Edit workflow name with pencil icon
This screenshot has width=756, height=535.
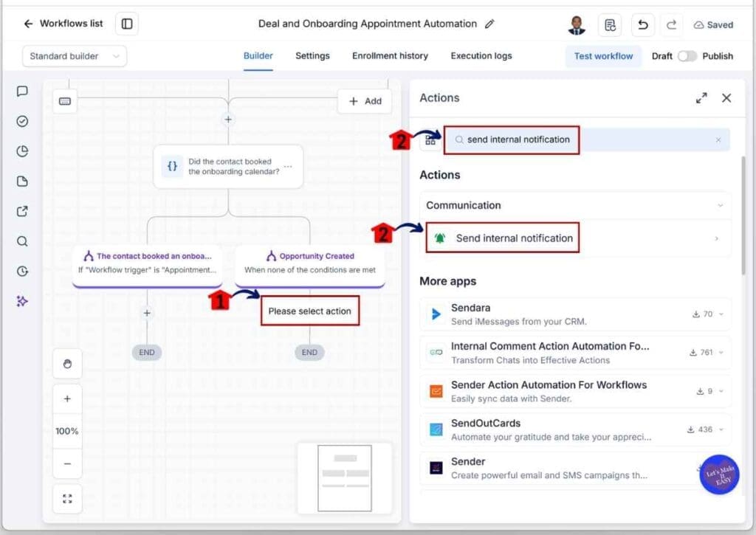pos(489,24)
